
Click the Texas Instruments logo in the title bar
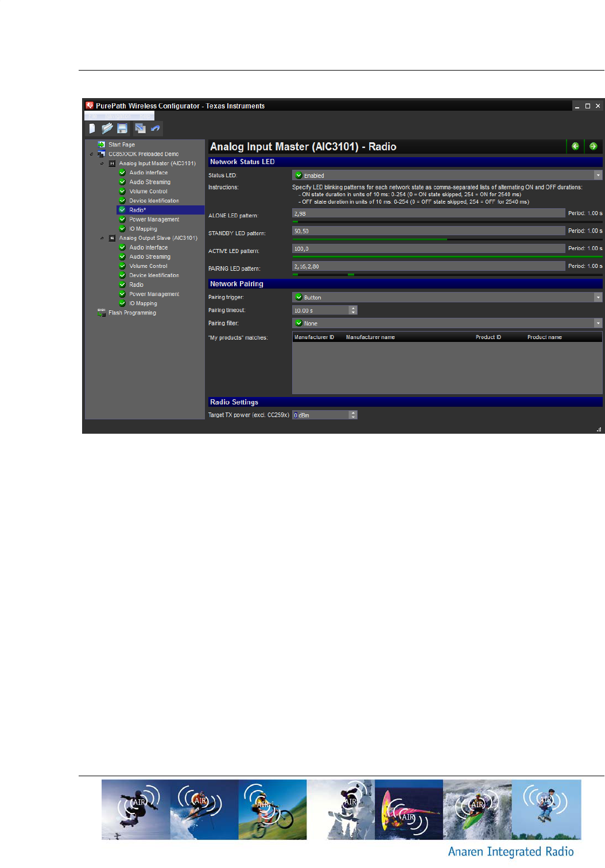(x=90, y=106)
